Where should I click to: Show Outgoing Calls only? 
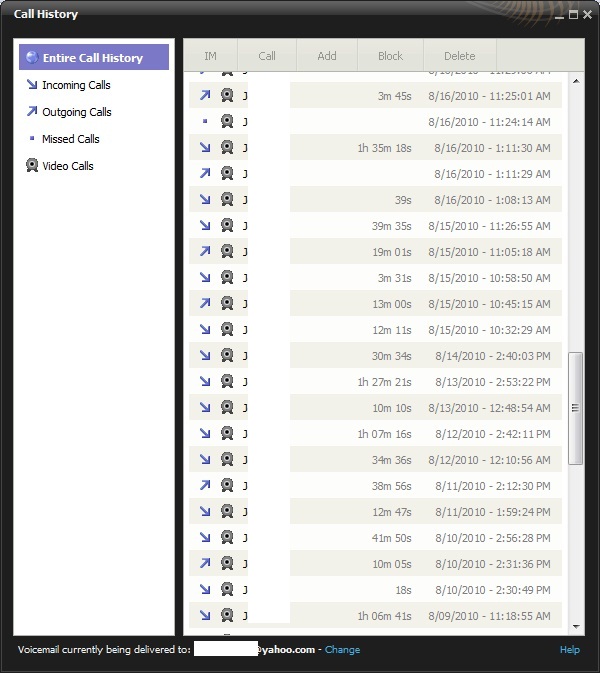[77, 112]
